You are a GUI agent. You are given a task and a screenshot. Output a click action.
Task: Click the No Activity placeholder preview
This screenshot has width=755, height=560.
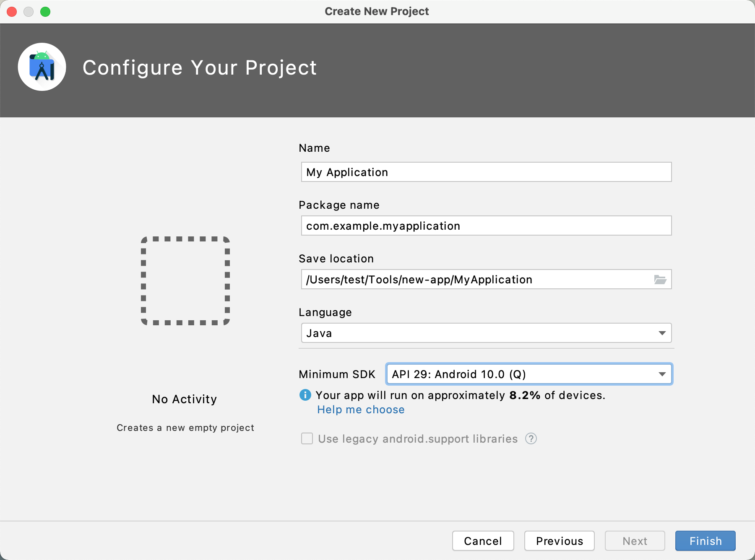click(185, 399)
